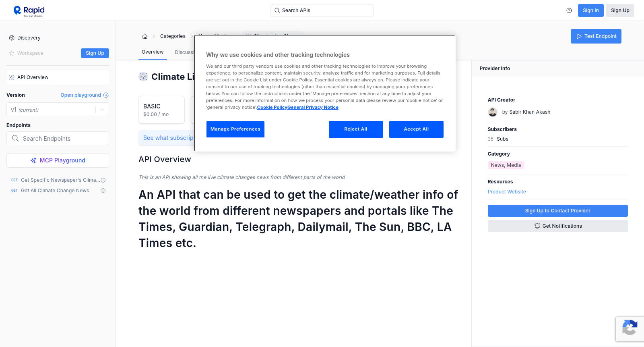This screenshot has height=347, width=644.
Task: Click the home breadcrumb icon
Action: click(x=145, y=36)
